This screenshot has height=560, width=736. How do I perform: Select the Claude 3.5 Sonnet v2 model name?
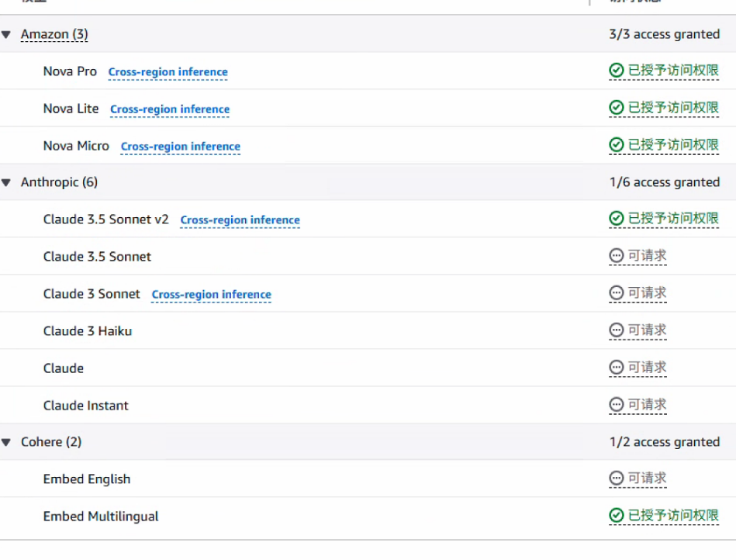tap(105, 220)
